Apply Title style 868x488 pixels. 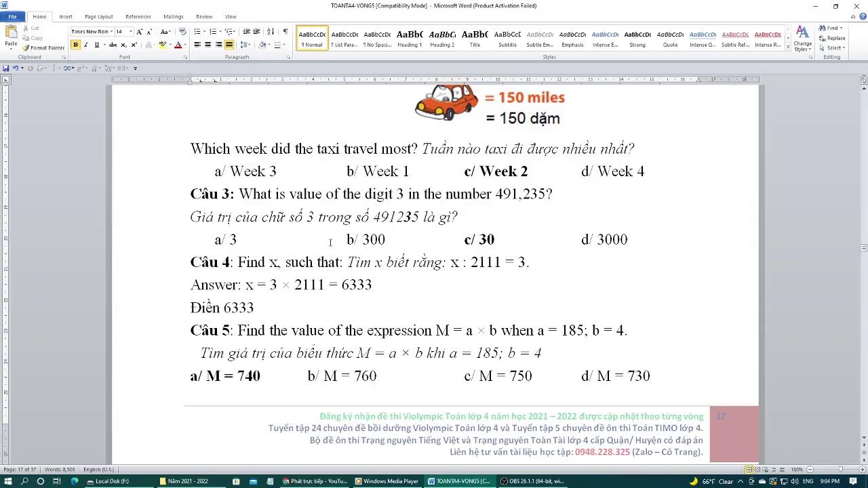tap(475, 38)
